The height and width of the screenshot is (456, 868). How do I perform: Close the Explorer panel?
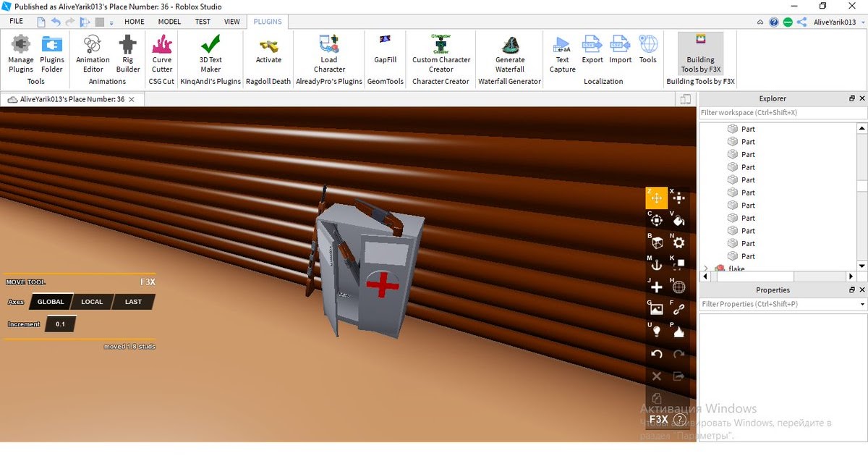(x=861, y=98)
